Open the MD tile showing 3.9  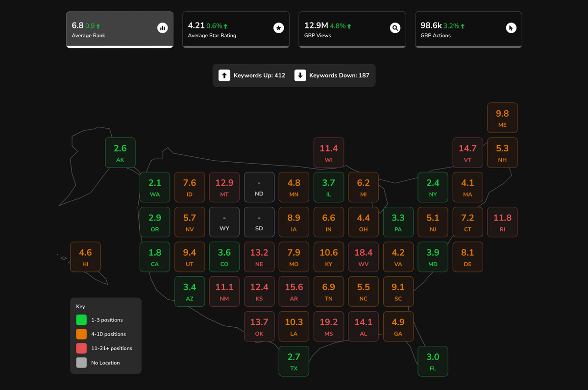click(x=433, y=257)
